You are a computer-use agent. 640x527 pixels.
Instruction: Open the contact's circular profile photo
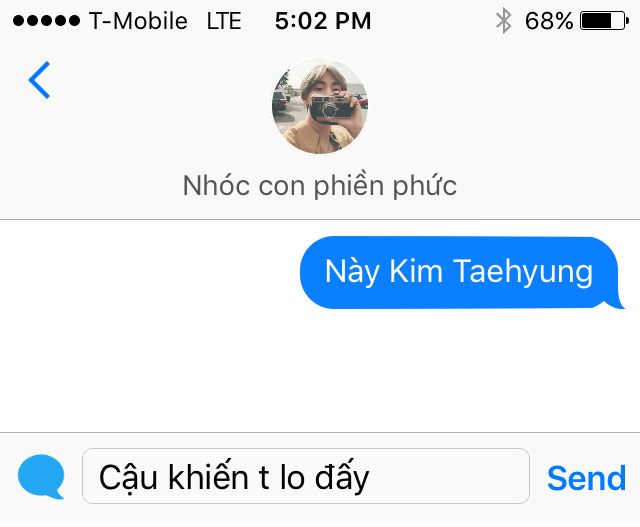[x=320, y=106]
